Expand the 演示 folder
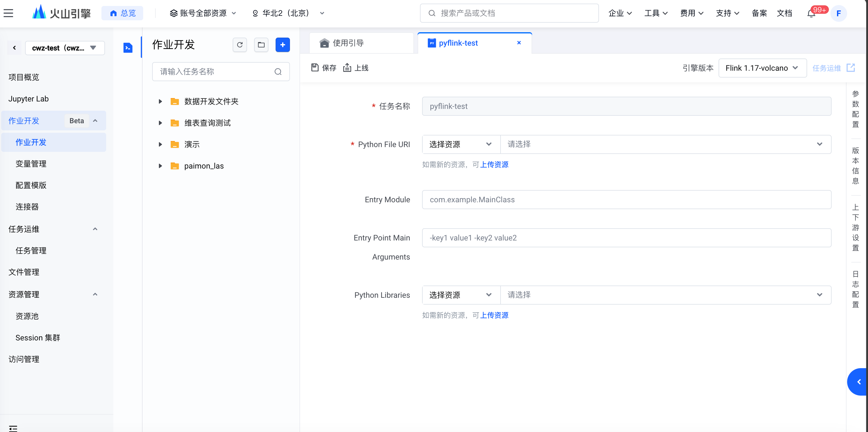The height and width of the screenshot is (432, 868). point(160,144)
